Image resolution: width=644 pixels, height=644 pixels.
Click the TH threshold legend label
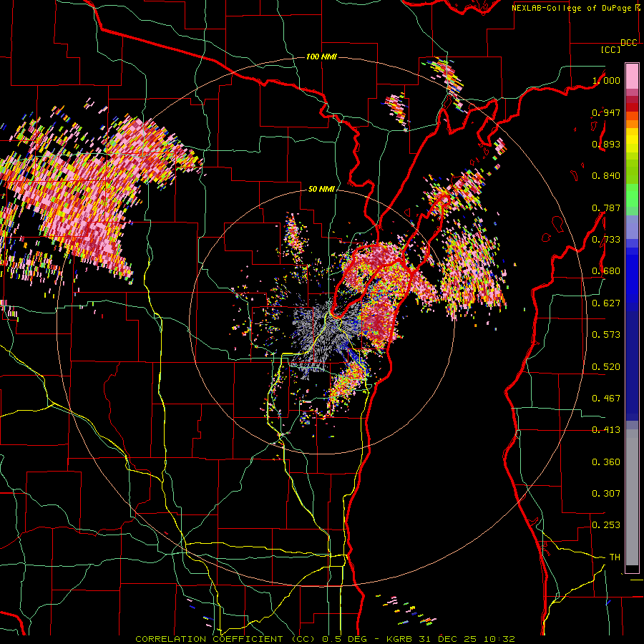point(615,557)
